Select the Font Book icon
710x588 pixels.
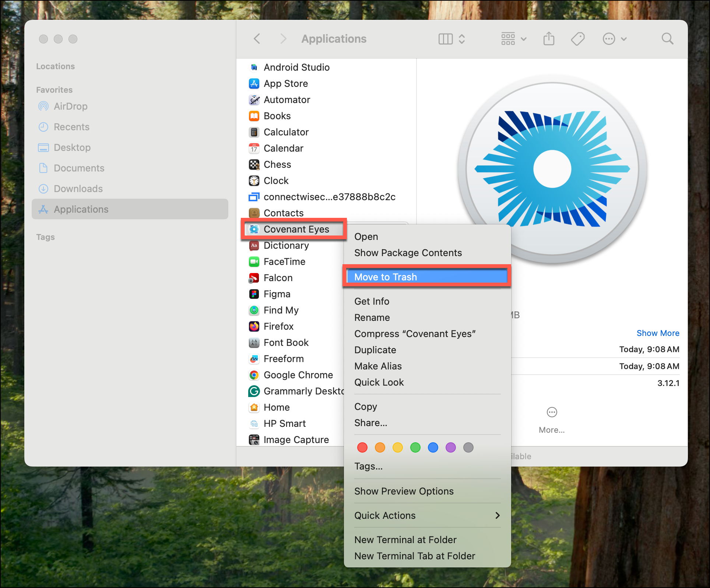pos(254,343)
